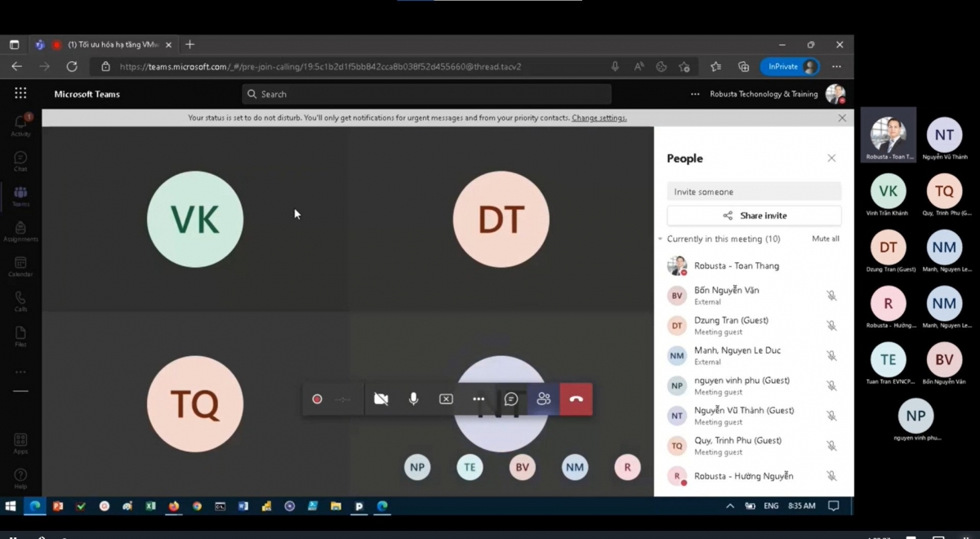Click the red recording indicator button
The width and height of the screenshot is (980, 539).
317,399
